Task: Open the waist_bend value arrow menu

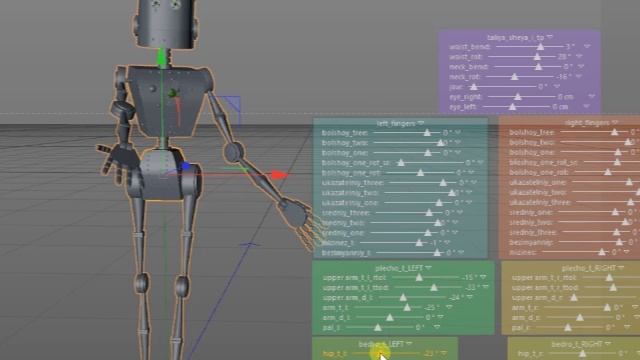Action: point(587,47)
